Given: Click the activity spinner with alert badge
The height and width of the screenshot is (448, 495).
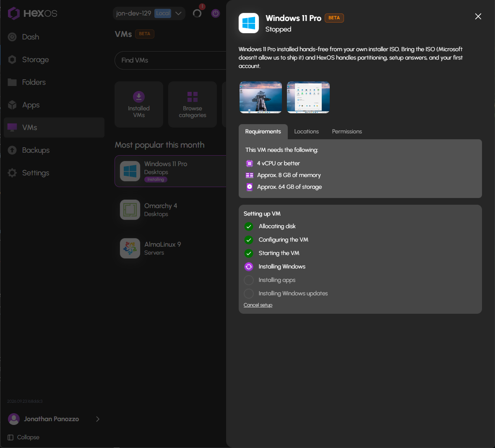Looking at the screenshot, I should [x=197, y=13].
